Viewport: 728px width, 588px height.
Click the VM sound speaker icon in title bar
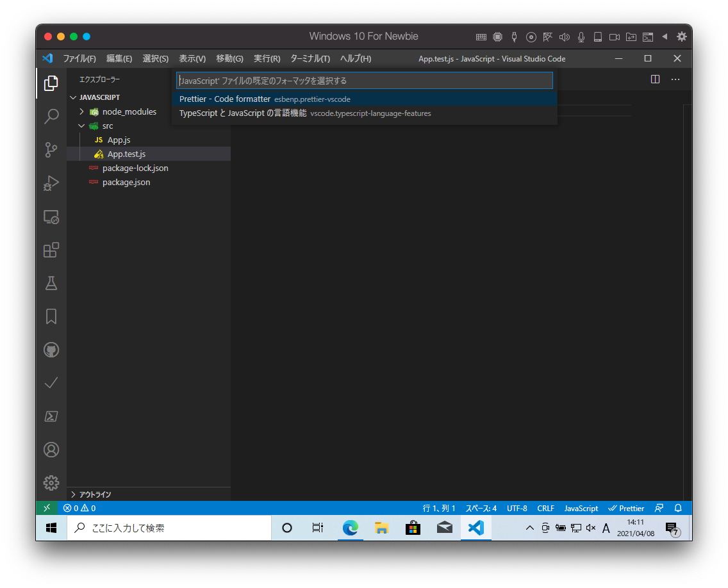564,37
